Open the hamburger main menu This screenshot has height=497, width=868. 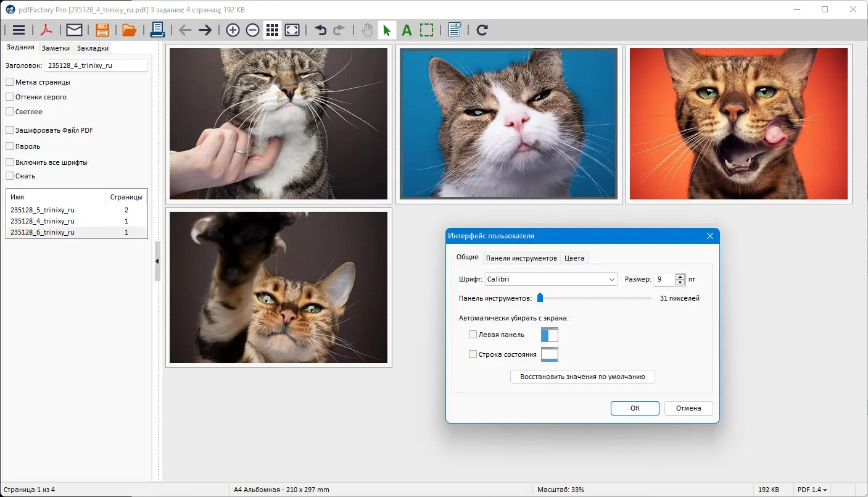19,30
